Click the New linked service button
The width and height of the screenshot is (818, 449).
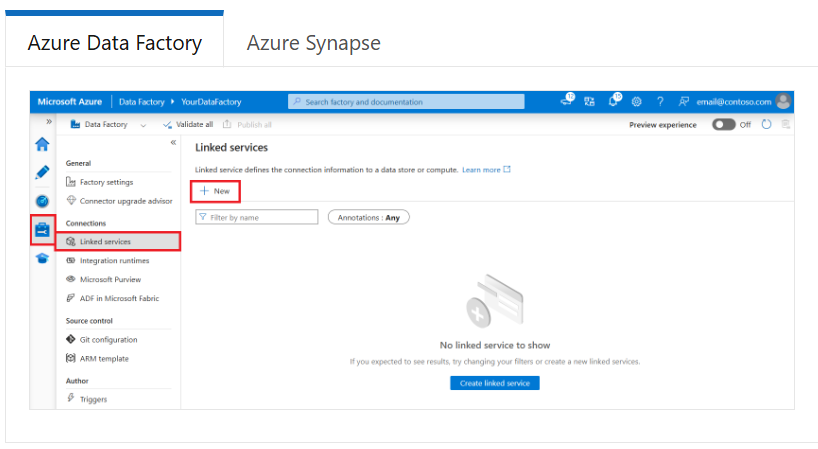point(215,190)
